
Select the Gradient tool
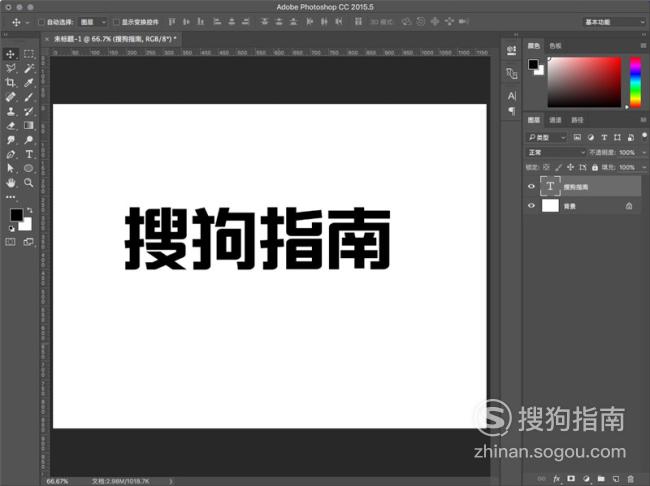[x=29, y=125]
